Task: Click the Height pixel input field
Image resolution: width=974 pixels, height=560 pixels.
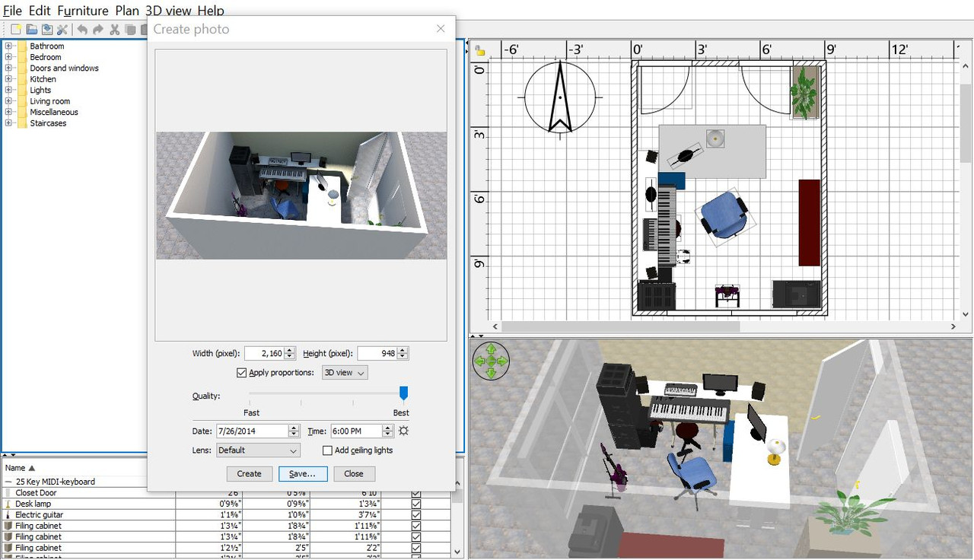Action: click(x=377, y=353)
